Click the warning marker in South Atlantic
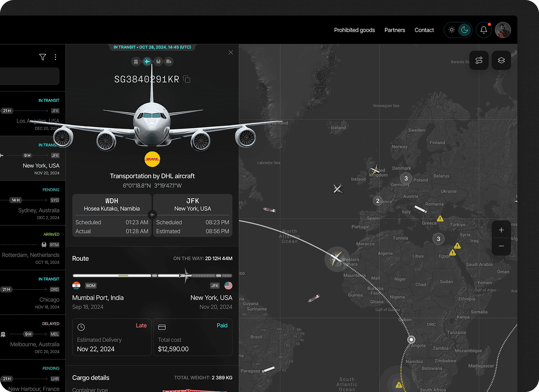Screen dimensions: 539x392 tap(399, 385)
